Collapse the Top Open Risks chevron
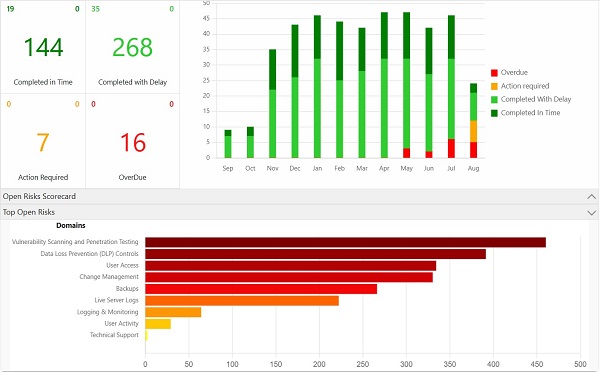 (x=591, y=213)
